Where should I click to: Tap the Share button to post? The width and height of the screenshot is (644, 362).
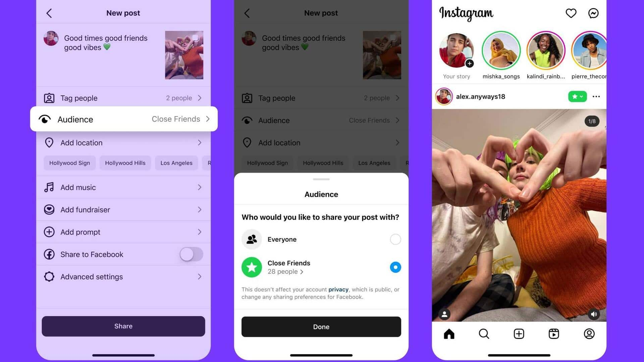click(x=123, y=326)
